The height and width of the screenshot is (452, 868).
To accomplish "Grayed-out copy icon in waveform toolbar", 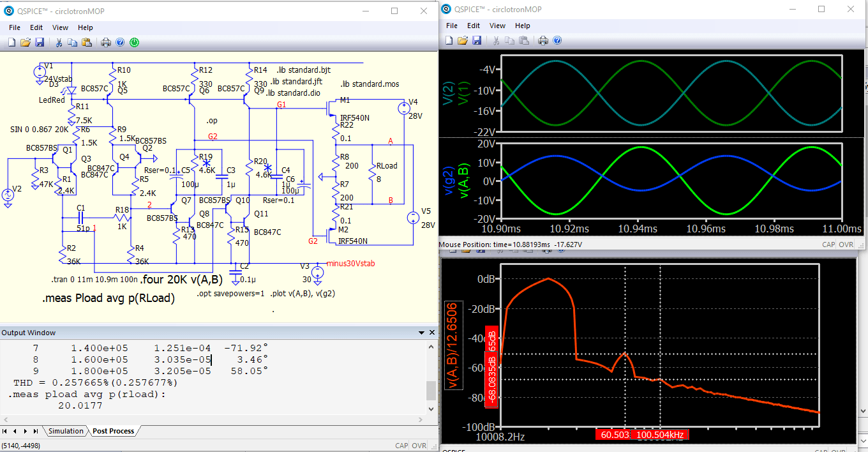I will coord(510,40).
